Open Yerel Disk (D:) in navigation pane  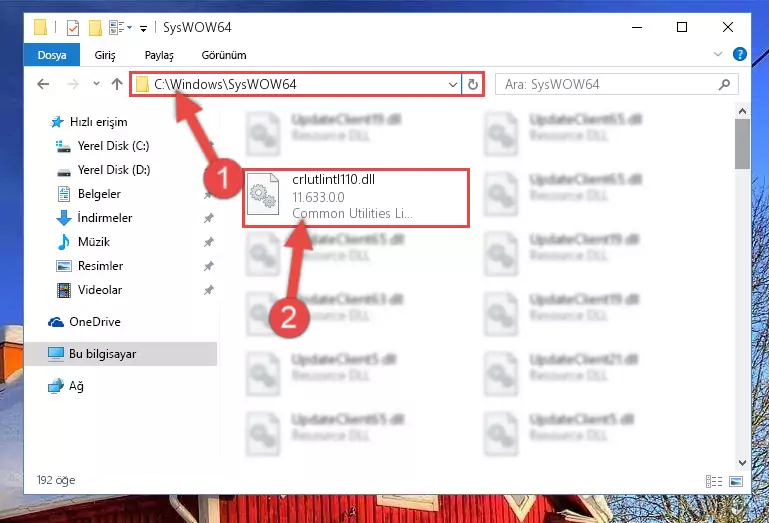114,170
